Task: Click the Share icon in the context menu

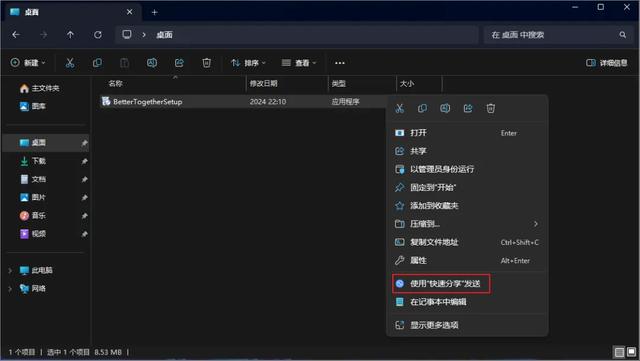Action: coord(468,108)
